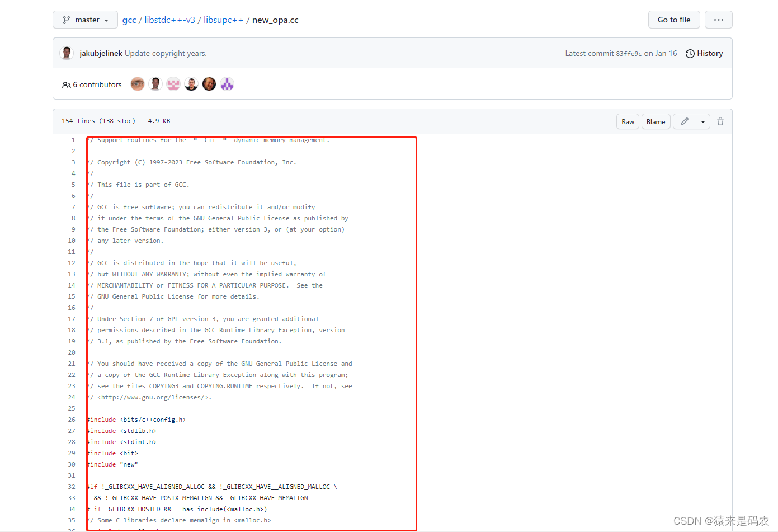Click the Copyright 1997-2023 comment line
Screen dimensions: 778x532
click(192, 162)
